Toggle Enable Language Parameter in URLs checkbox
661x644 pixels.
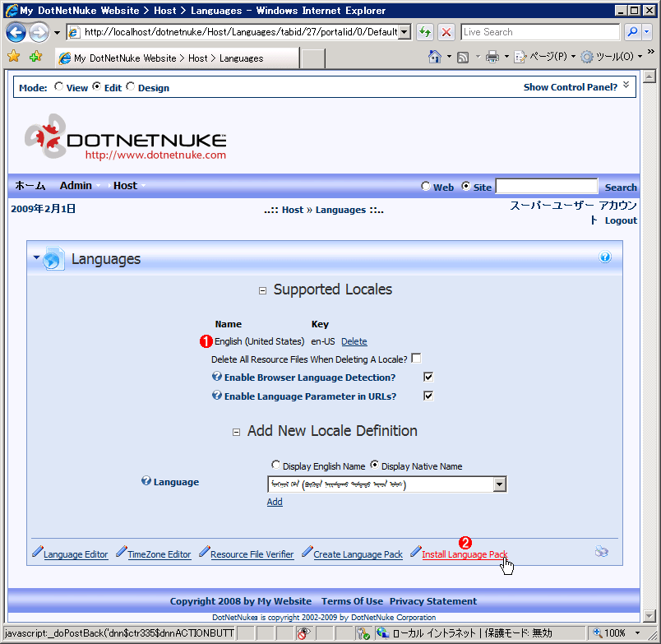point(428,396)
